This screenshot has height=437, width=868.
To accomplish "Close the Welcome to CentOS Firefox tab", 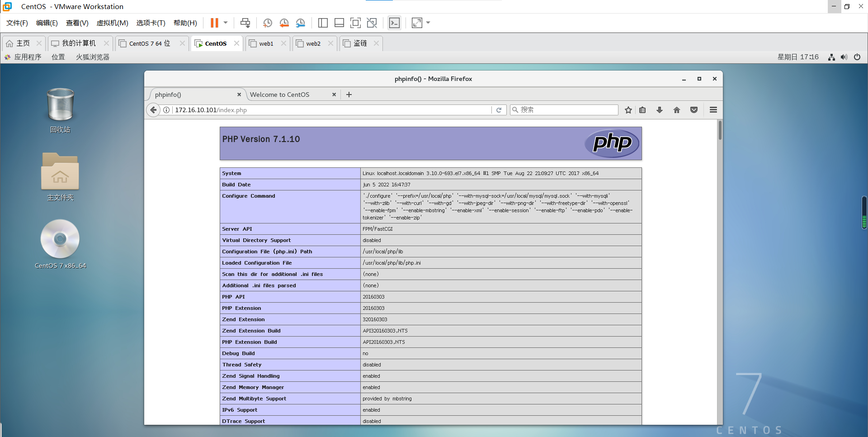I will [334, 95].
